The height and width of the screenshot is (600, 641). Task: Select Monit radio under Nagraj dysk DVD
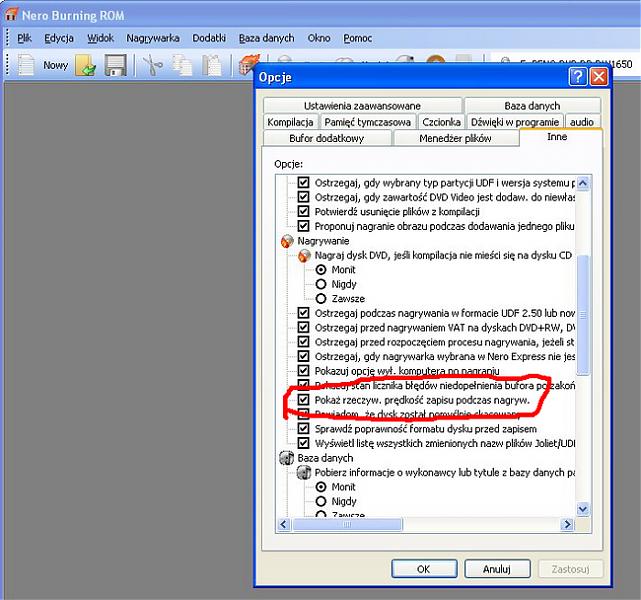point(321,270)
